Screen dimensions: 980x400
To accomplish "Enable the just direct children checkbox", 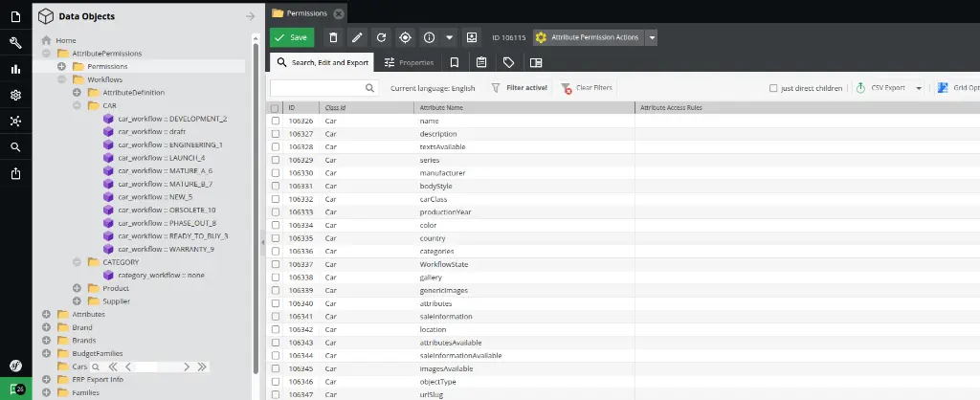I will point(773,88).
